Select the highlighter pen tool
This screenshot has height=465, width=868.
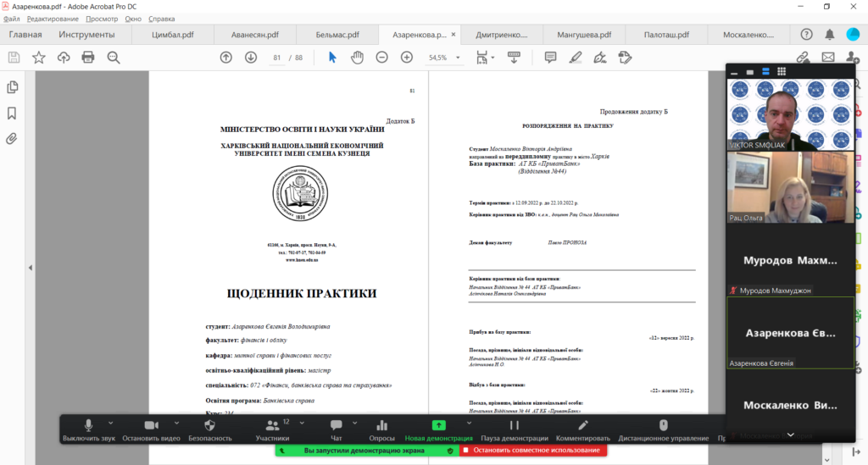click(576, 58)
